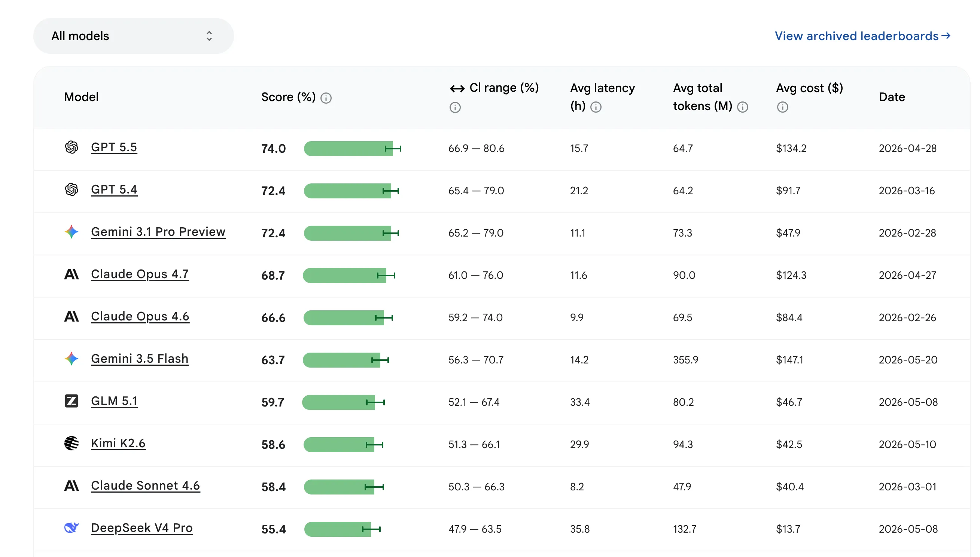
Task: Click the Anthropic logo beside Claude Opus 4.6
Action: [71, 317]
